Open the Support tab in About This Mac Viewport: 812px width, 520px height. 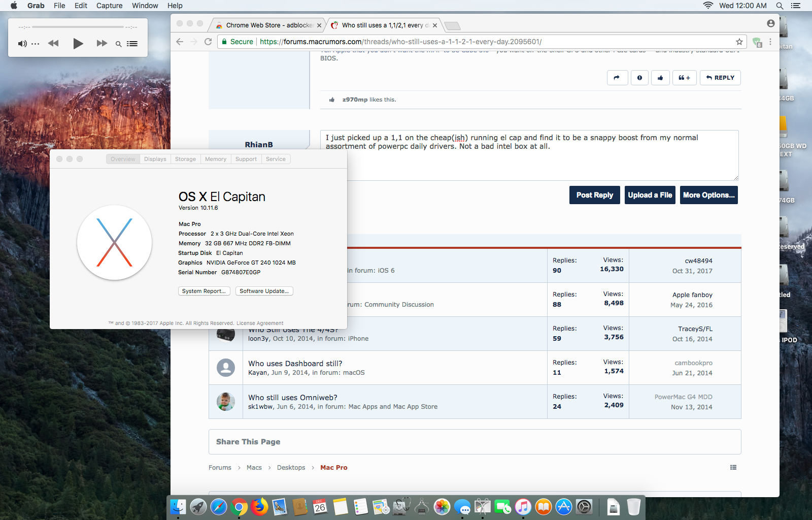[x=246, y=159]
